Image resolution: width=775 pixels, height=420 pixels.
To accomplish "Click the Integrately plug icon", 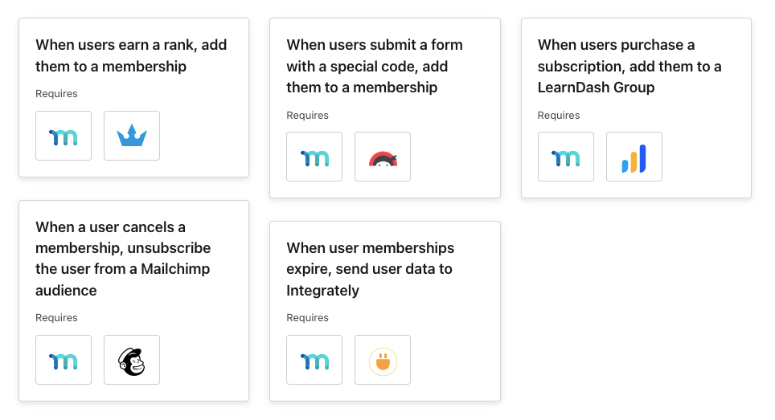I will [383, 360].
